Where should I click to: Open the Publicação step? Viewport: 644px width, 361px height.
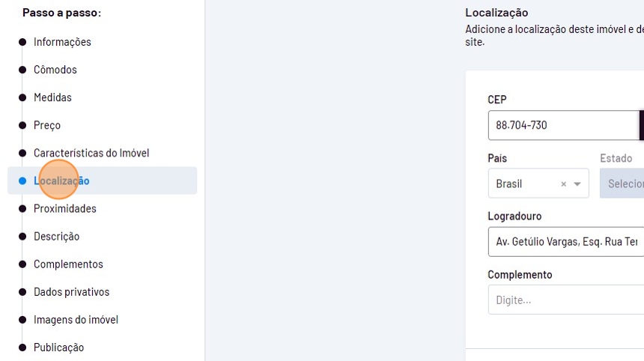click(x=58, y=347)
